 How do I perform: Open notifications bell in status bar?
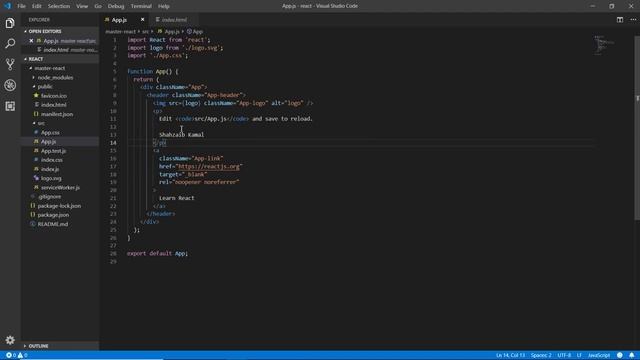coord(631,355)
